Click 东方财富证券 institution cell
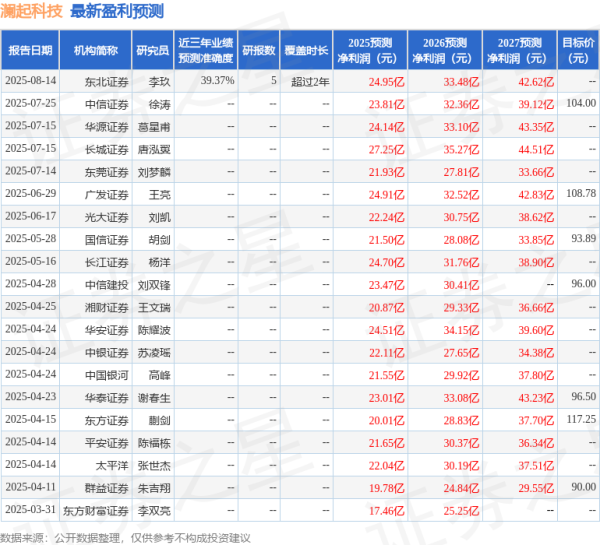 coord(96,511)
